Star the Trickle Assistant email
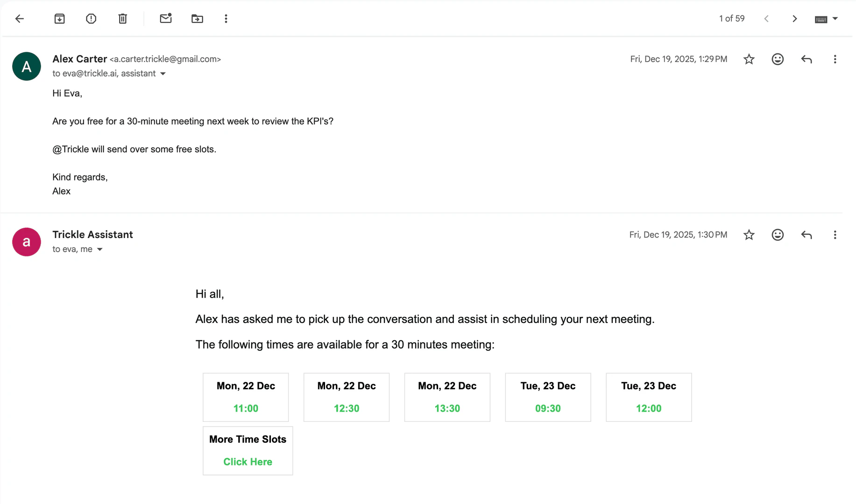Screen dimensions: 856x504 (x=749, y=235)
